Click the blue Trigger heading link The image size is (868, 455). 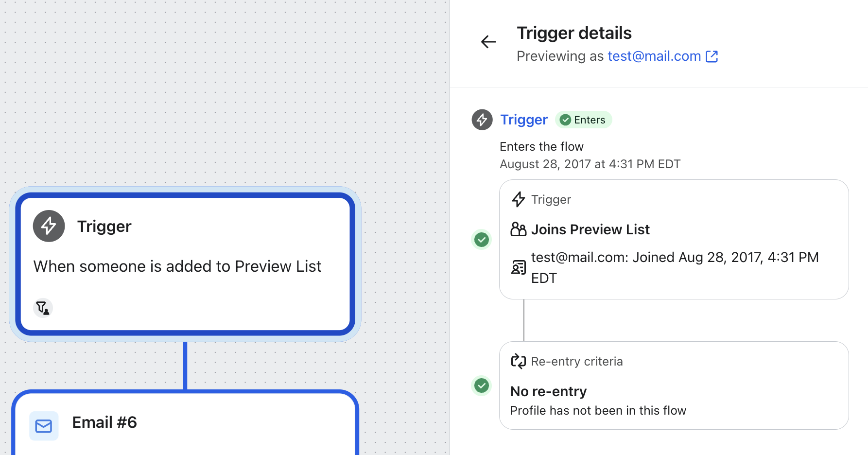coord(523,120)
